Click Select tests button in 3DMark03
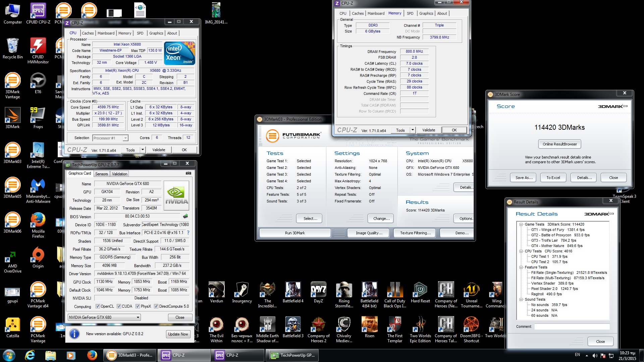The height and width of the screenshot is (362, 644). point(310,219)
